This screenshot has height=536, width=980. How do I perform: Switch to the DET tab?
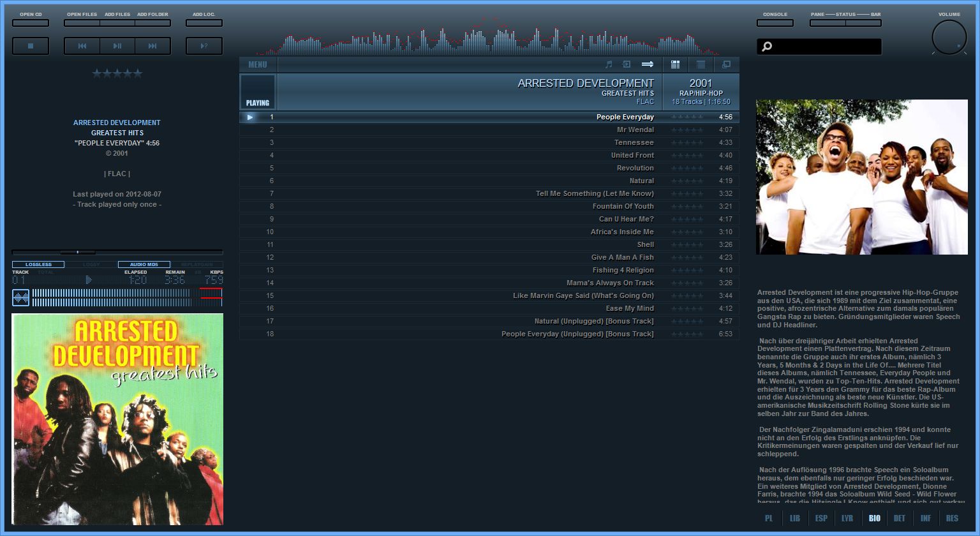click(900, 518)
